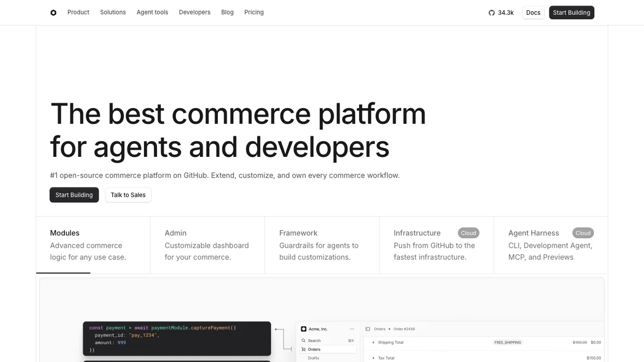The image size is (644, 362).
Task: Open the Pricing page
Action: coord(254,12)
